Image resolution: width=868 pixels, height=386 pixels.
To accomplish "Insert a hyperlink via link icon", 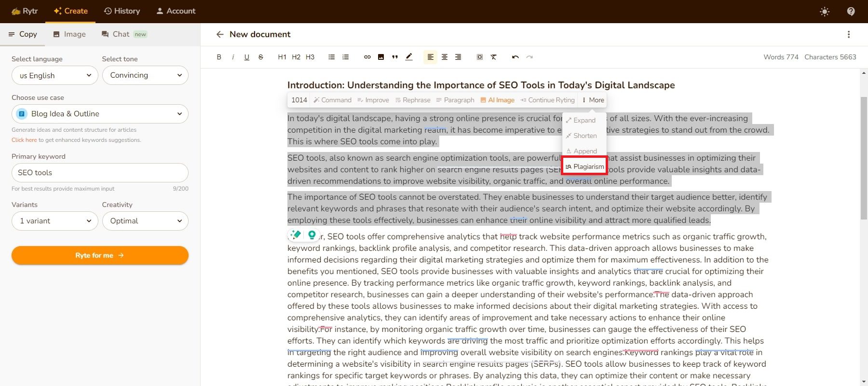I will pyautogui.click(x=367, y=57).
